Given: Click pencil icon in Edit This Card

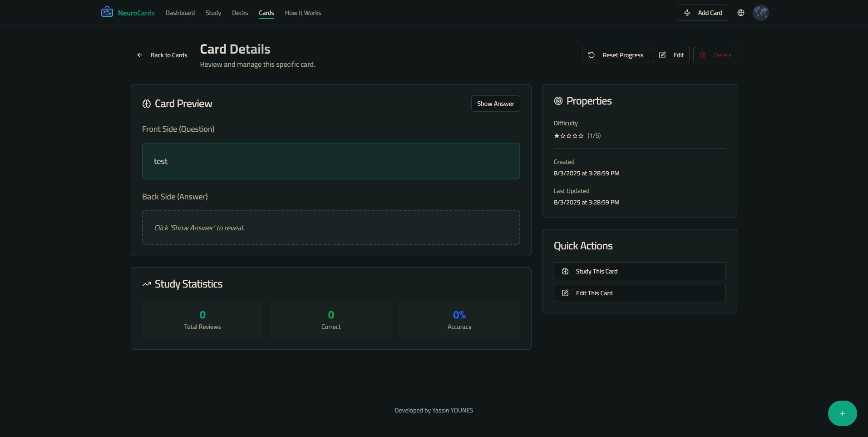Looking at the screenshot, I should point(565,293).
